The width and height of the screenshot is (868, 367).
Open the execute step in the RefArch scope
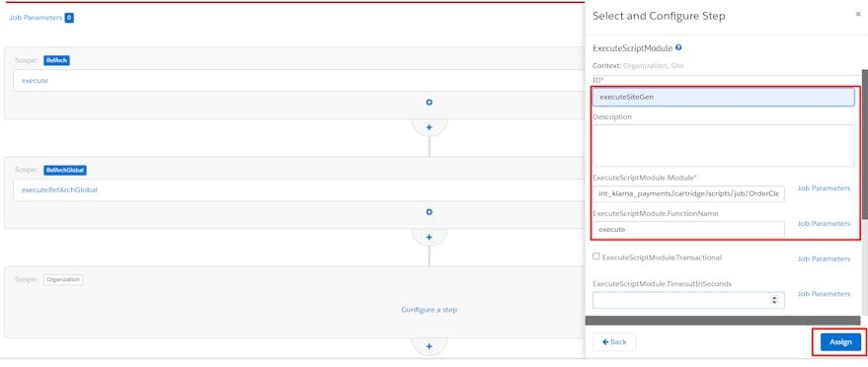pos(35,81)
